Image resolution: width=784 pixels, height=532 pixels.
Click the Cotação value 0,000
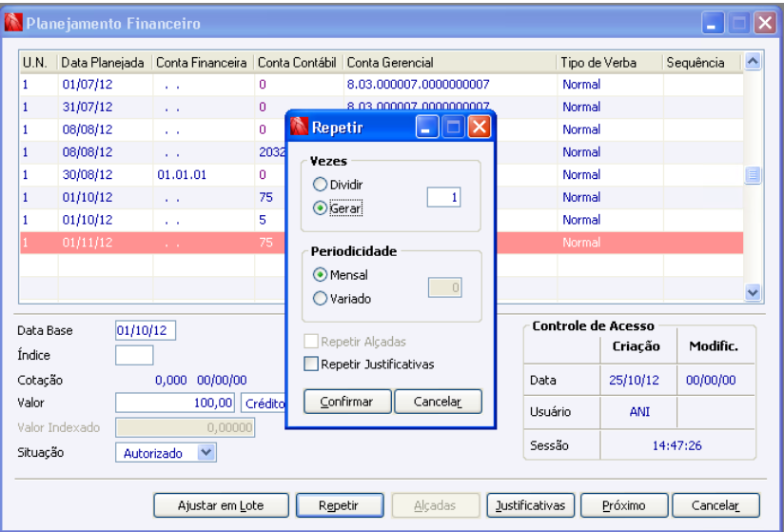(171, 380)
